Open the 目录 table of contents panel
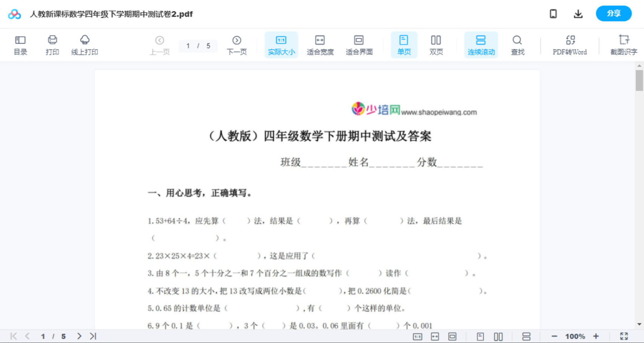Screen dimensions: 644x343 [x=20, y=44]
